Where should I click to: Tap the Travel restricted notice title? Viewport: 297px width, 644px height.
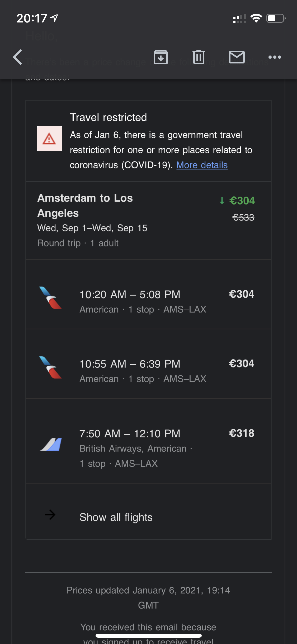(108, 117)
